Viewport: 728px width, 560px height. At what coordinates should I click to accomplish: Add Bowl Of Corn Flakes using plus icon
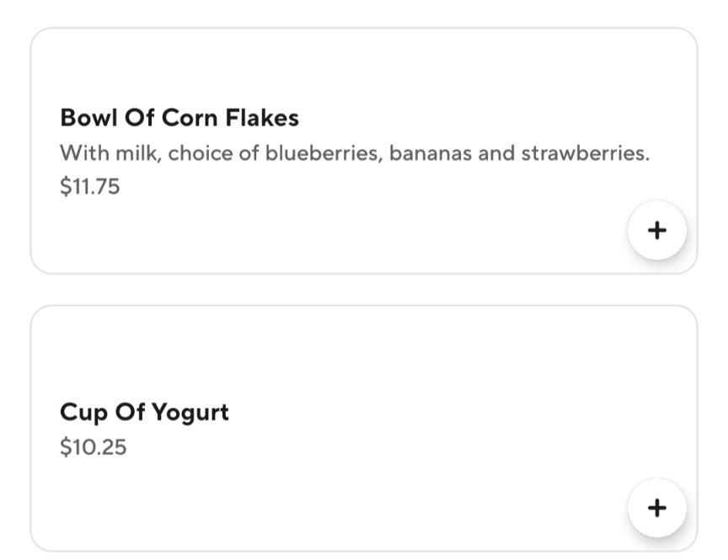(x=656, y=230)
